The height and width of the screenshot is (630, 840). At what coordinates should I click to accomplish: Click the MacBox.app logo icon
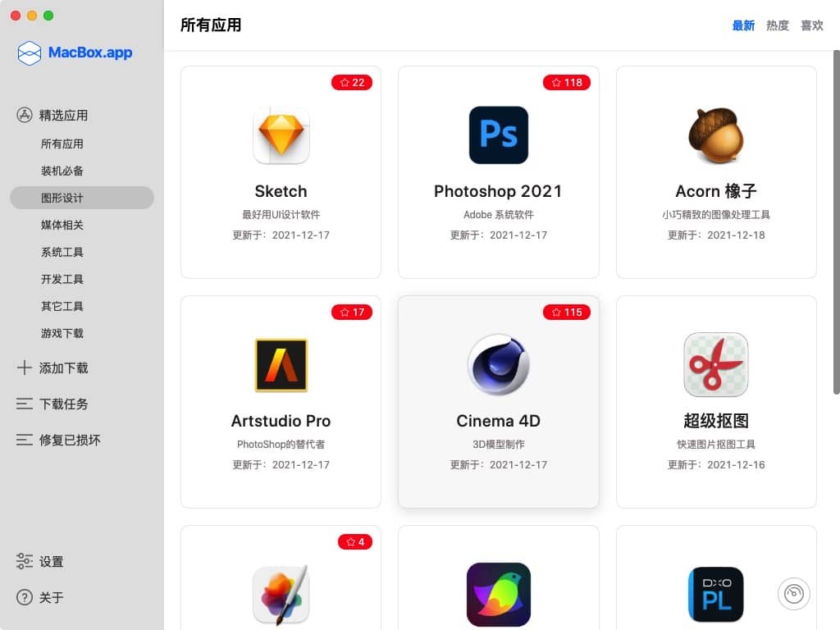[29, 53]
